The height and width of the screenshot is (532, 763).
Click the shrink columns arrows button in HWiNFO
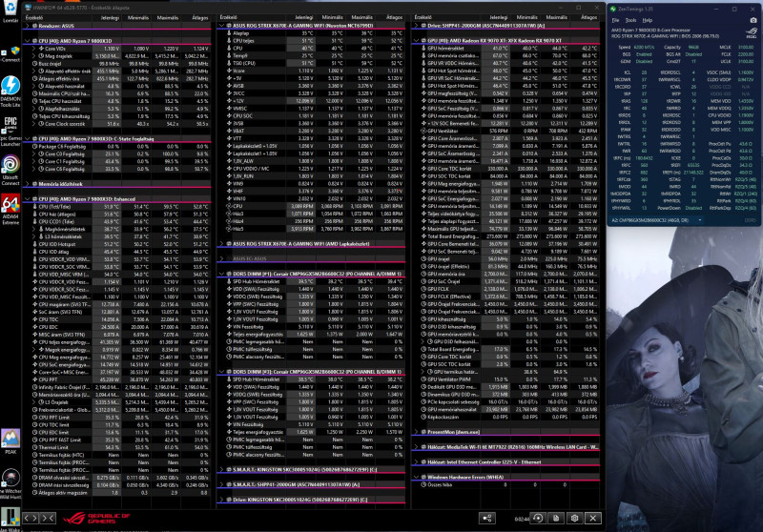click(x=48, y=518)
